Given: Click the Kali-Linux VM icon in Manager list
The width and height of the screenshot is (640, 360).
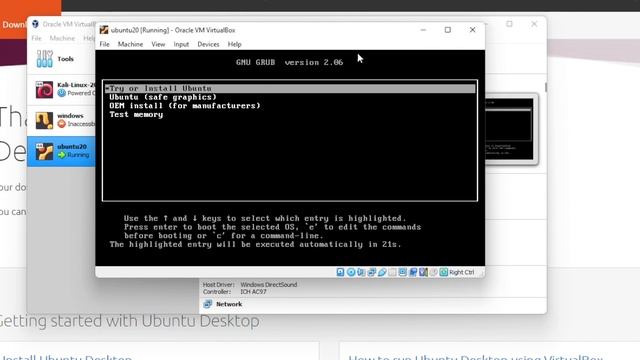Looking at the screenshot, I should point(44,90).
